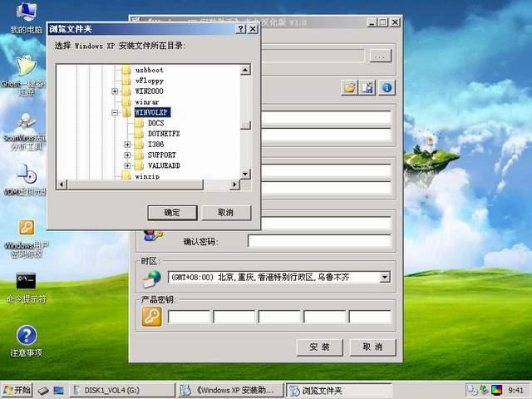Click the folder tree scroll up arrow
The image size is (532, 399).
[245, 70]
